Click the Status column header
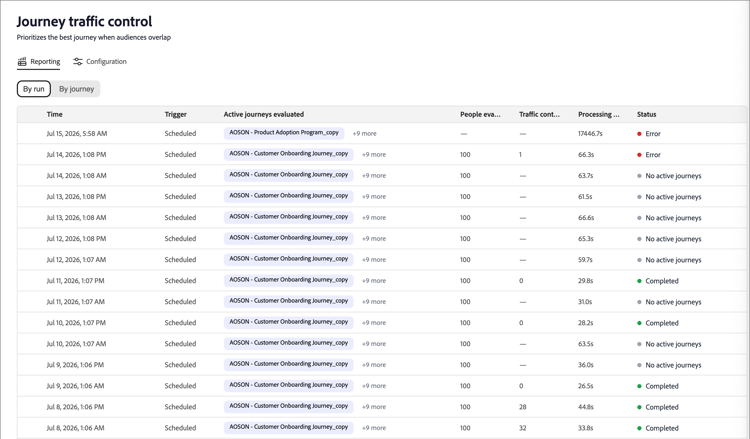The height and width of the screenshot is (439, 750). (x=646, y=114)
